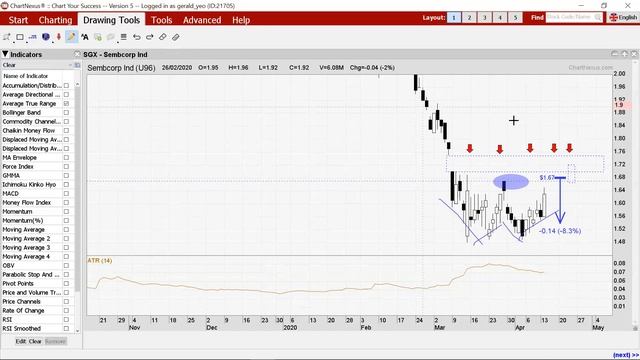Enable RSI indicator checkbox
The height and width of the screenshot is (360, 640).
click(66, 320)
